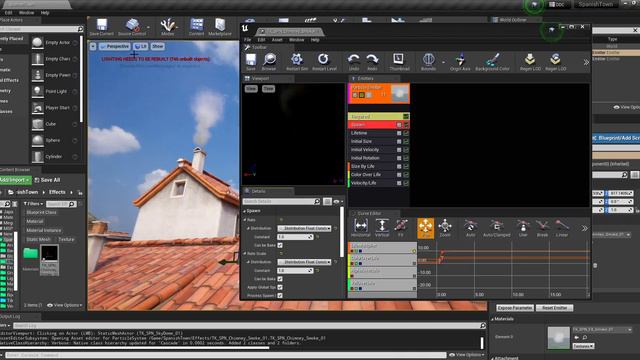
Task: Open Add/Import dropdown in Content Browser
Action: [x=15, y=180]
